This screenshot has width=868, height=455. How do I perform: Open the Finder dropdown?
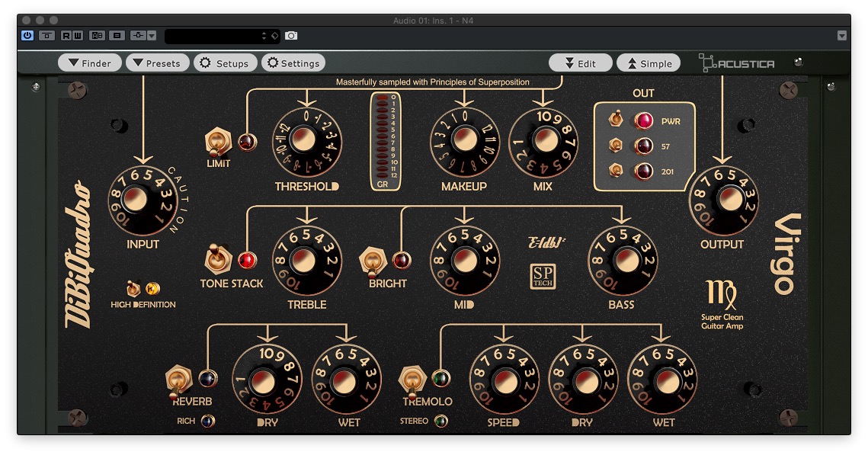coord(90,63)
